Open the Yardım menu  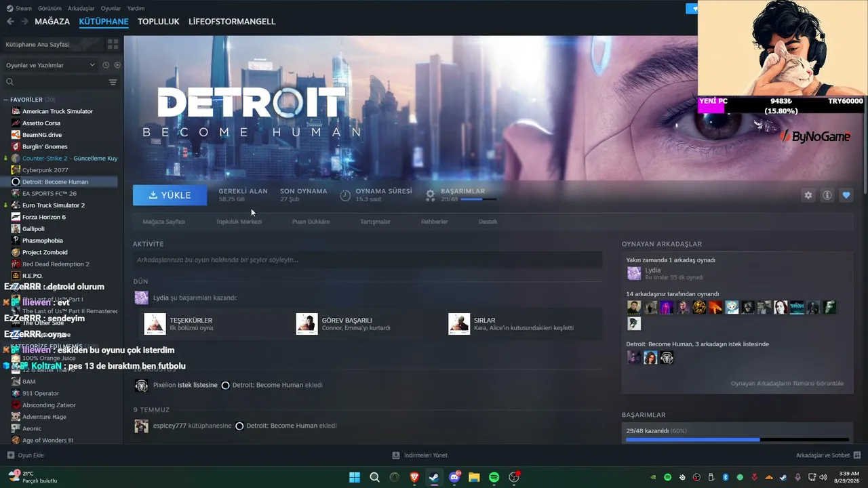pos(136,8)
